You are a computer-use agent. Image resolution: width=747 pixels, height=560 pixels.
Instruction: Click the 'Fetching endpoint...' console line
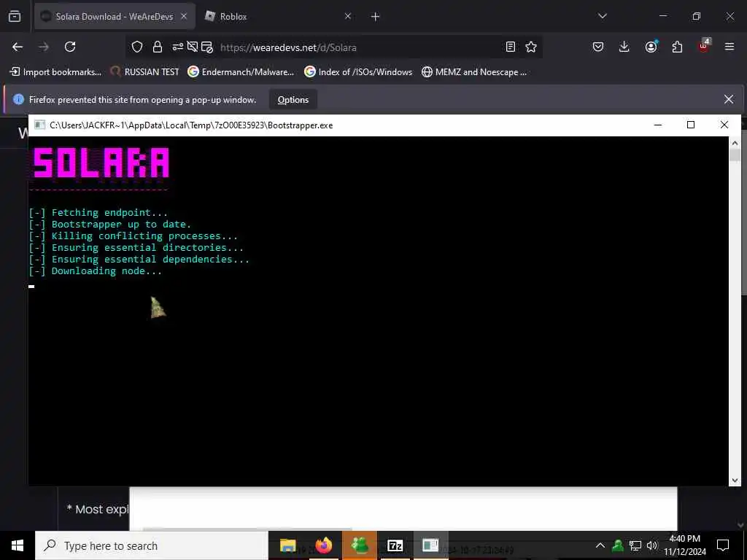point(98,213)
